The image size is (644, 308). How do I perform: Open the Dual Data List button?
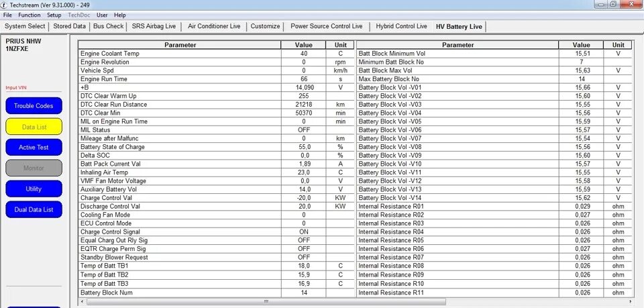click(34, 209)
